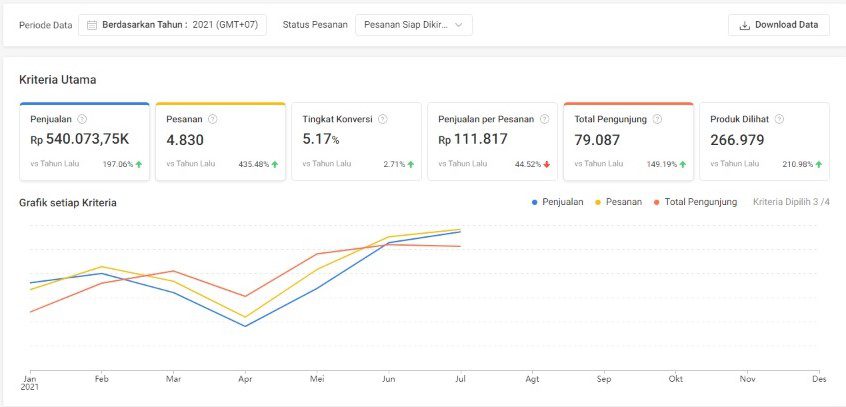Viewport: 846px width, 407px height.
Task: Open the help icon next to Total Pengunjung
Action: tap(657, 119)
